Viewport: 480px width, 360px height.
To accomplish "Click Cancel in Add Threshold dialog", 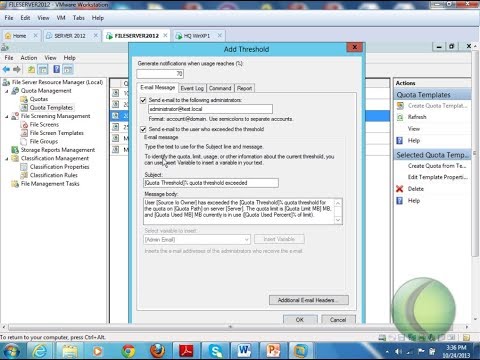I will [x=338, y=319].
